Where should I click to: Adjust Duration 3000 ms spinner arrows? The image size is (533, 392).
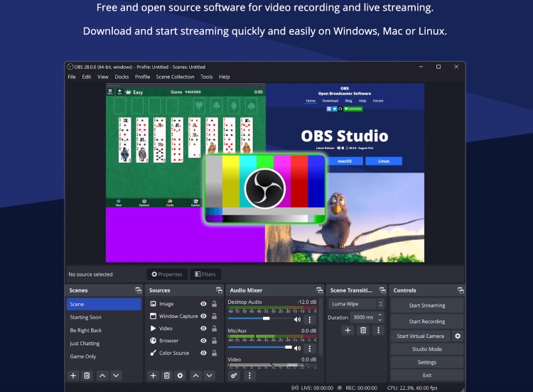coord(380,317)
